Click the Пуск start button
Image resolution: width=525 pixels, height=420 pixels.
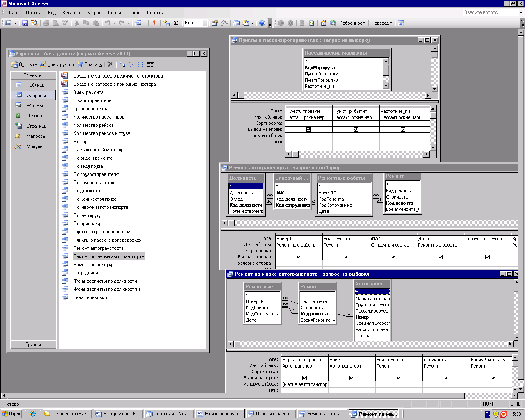tap(11, 414)
